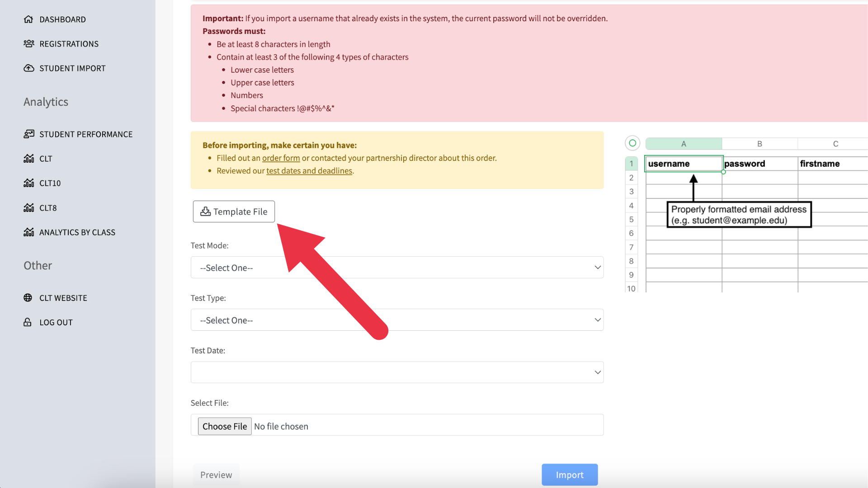Image resolution: width=868 pixels, height=488 pixels.
Task: Click the Student Import cloud upload icon
Action: pos(28,68)
